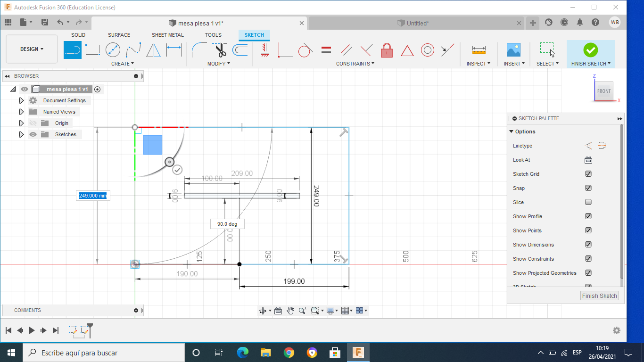Expand the Named Views tree node

[21, 112]
